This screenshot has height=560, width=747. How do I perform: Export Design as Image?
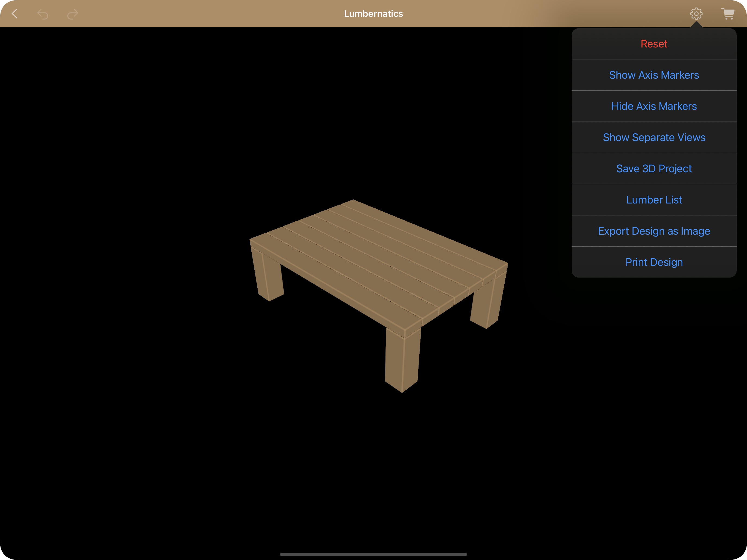654,231
